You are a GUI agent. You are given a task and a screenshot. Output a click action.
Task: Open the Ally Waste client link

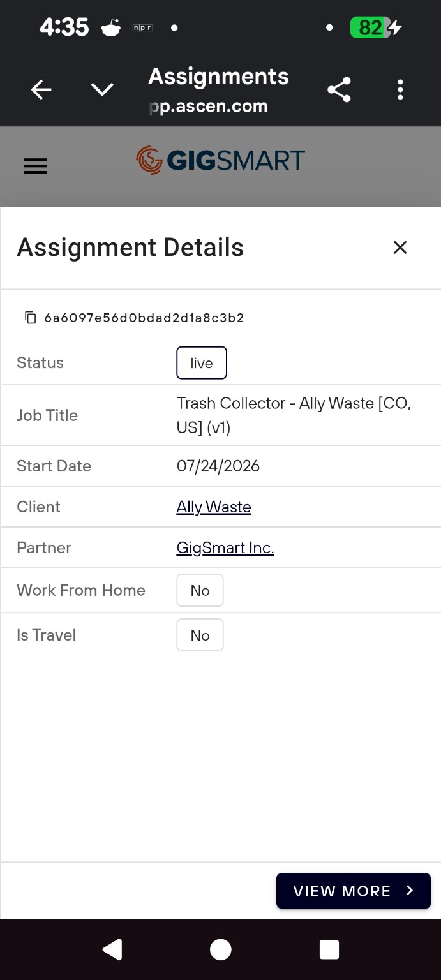tap(214, 507)
